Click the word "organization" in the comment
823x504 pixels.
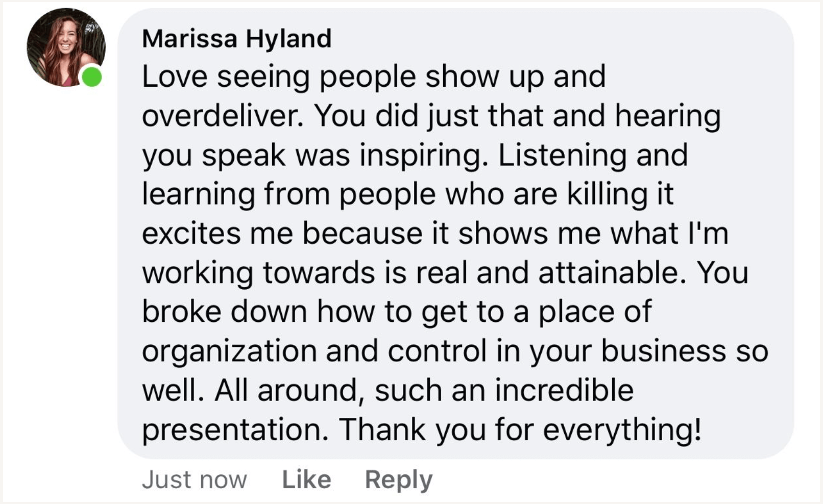pos(229,351)
